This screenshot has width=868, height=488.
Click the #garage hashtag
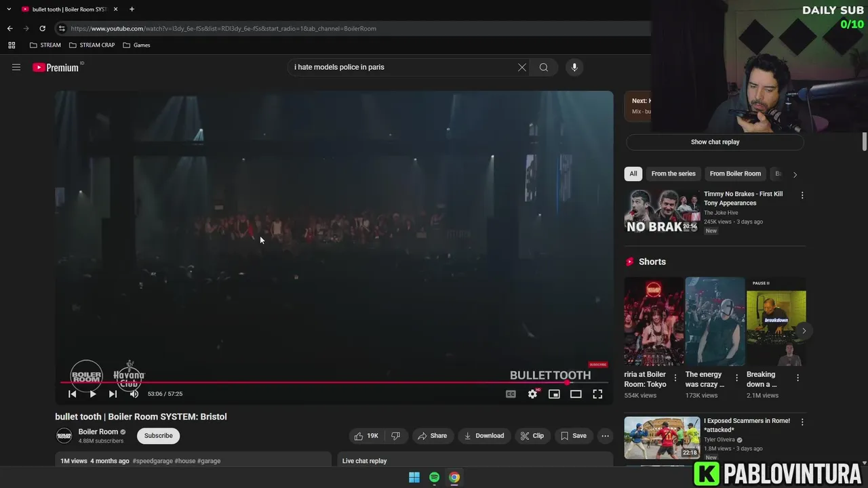pyautogui.click(x=209, y=461)
